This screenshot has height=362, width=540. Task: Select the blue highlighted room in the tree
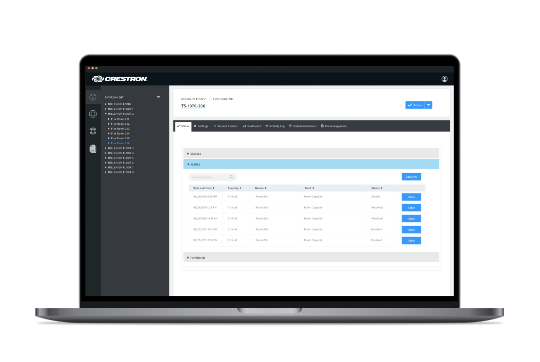(119, 143)
